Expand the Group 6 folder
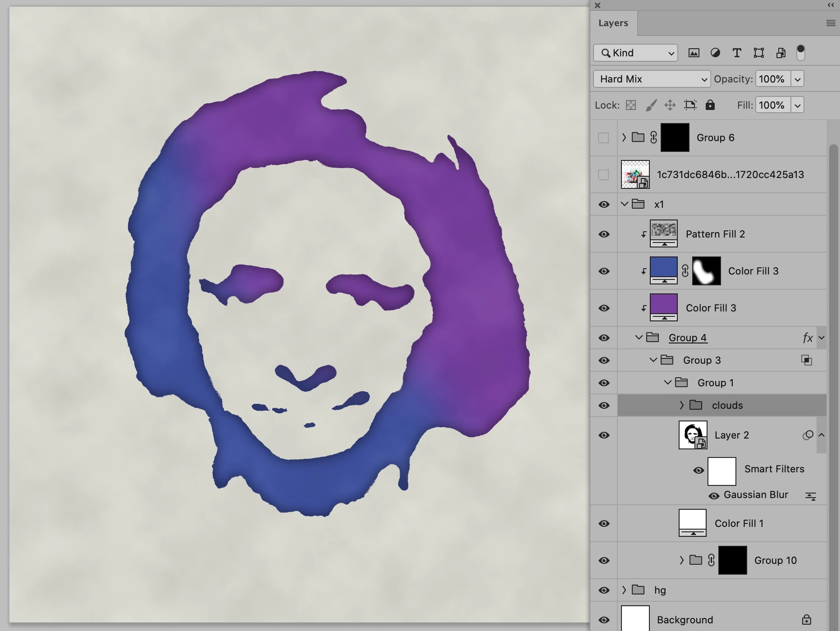Screen dimensions: 840x631 pos(624,137)
